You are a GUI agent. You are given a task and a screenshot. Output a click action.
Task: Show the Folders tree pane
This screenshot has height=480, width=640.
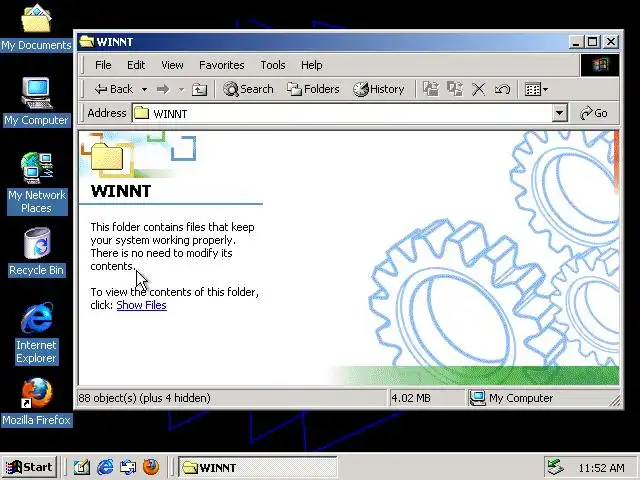point(313,89)
